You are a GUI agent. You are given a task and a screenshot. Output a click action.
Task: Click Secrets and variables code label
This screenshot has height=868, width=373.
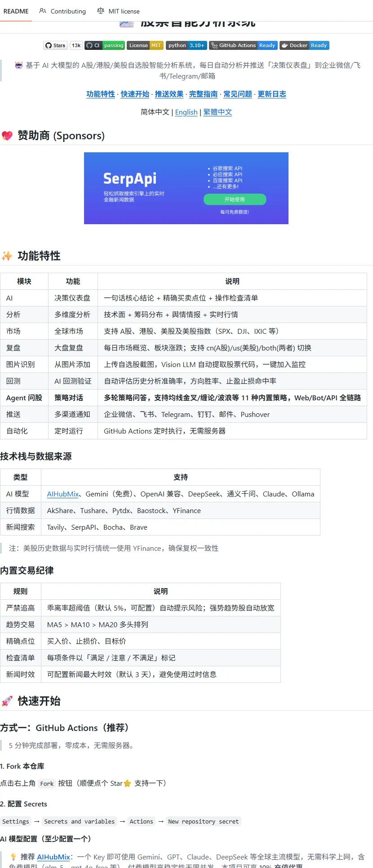[79, 821]
